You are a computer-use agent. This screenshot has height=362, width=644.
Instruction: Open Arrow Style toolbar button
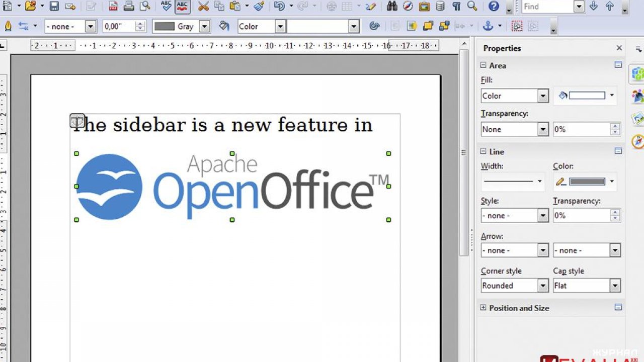click(24, 26)
